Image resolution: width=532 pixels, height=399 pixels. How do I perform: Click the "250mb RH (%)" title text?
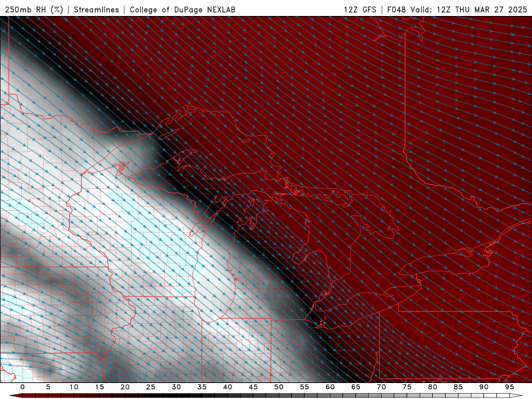point(34,10)
